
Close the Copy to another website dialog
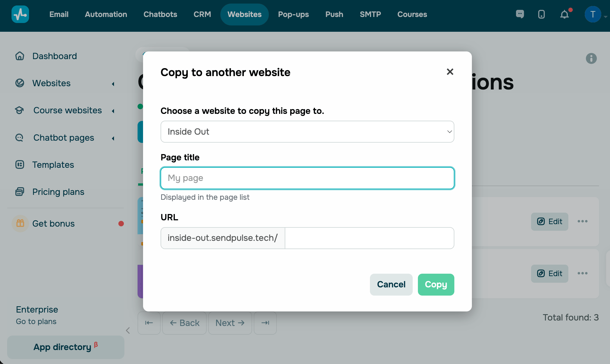(450, 72)
